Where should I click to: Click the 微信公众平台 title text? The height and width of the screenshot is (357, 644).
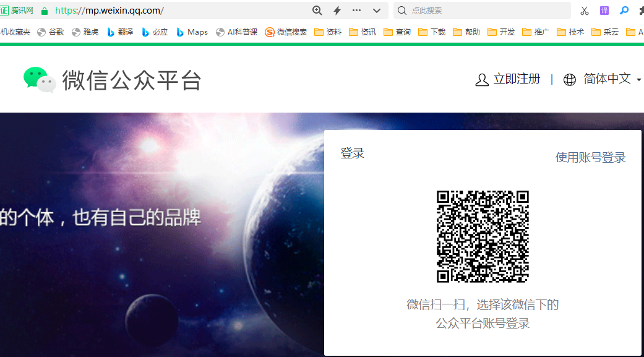(x=132, y=80)
